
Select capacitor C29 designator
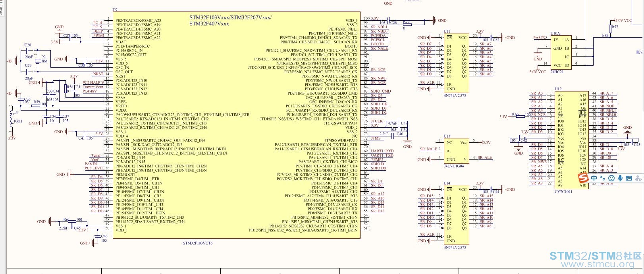pyautogui.click(x=28, y=66)
